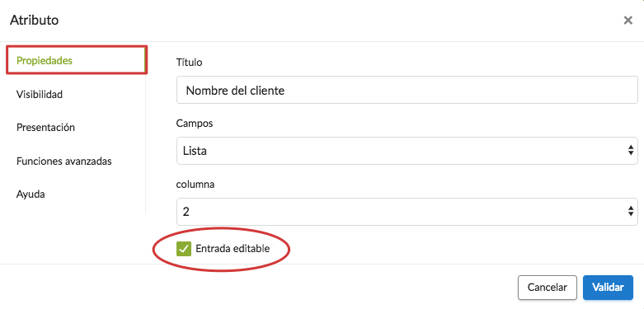Screen dimensions: 644x309
Task: Select the Ayuda tab
Action: (31, 194)
